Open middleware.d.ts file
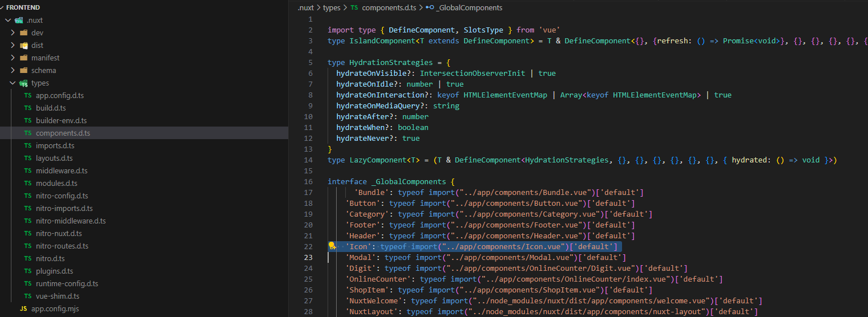The image size is (868, 317). [62, 170]
